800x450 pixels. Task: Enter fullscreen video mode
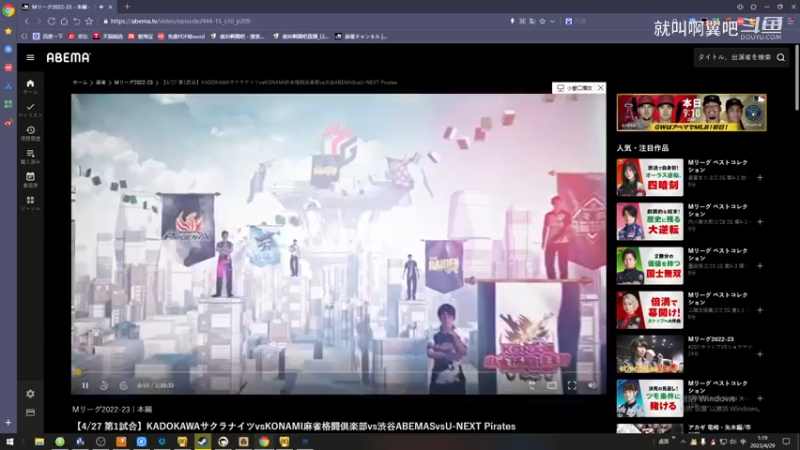[x=572, y=386]
